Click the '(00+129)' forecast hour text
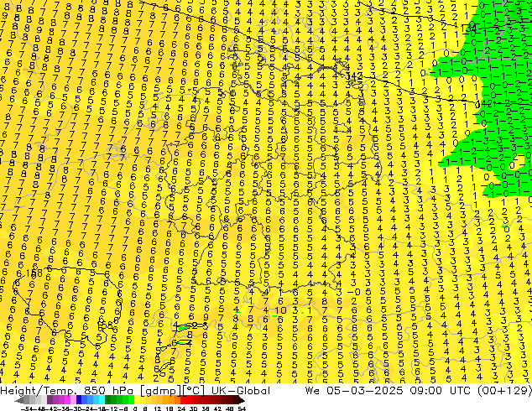Screen dimensions: 532x411 tap(504, 391)
